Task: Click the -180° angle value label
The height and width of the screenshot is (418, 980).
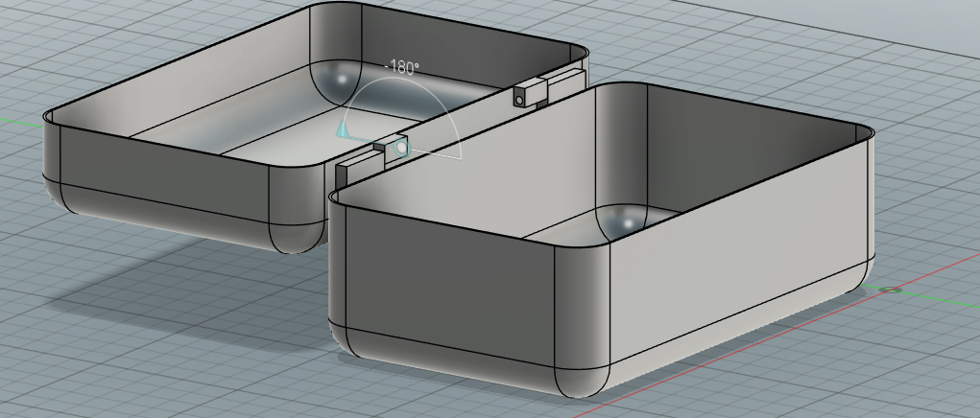Action: point(400,67)
